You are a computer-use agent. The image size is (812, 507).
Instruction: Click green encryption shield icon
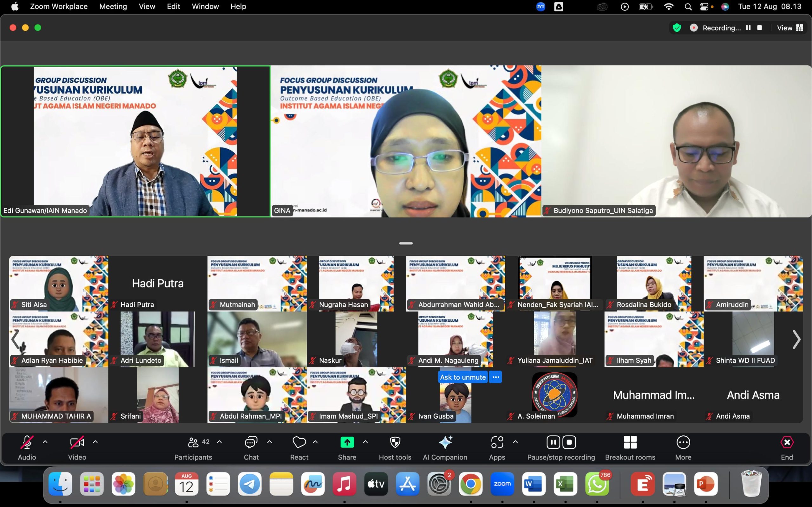(x=677, y=28)
